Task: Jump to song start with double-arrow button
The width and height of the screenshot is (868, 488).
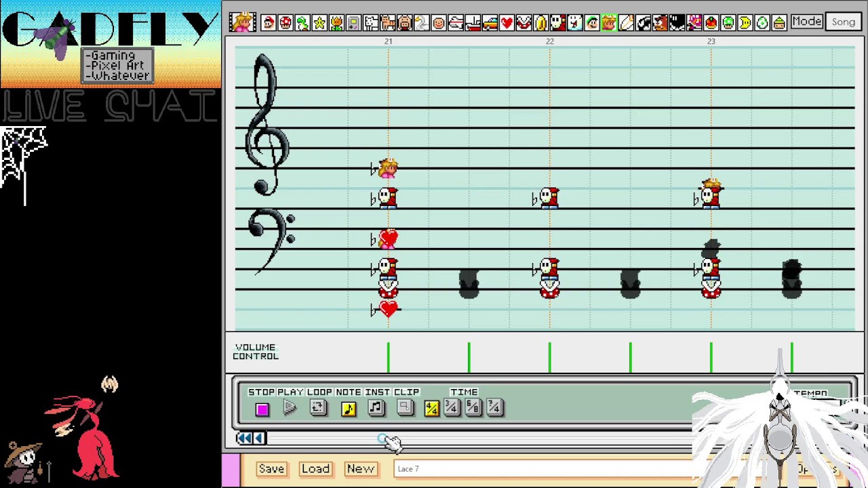Action: [x=243, y=439]
